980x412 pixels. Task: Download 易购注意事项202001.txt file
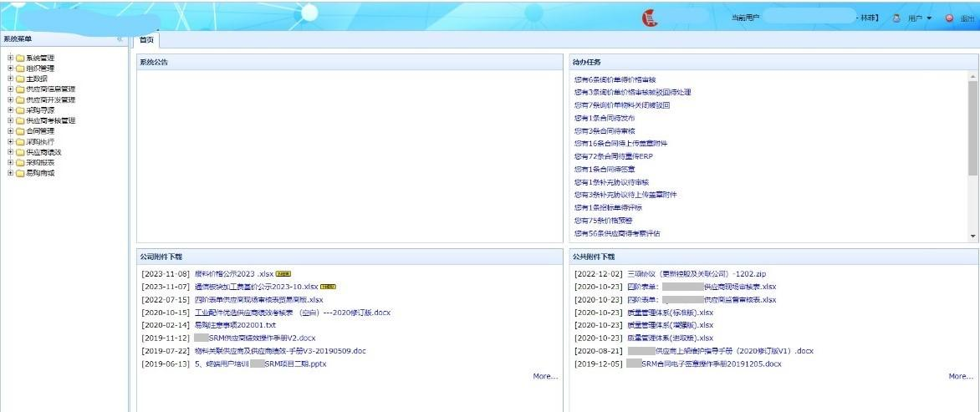pos(235,325)
